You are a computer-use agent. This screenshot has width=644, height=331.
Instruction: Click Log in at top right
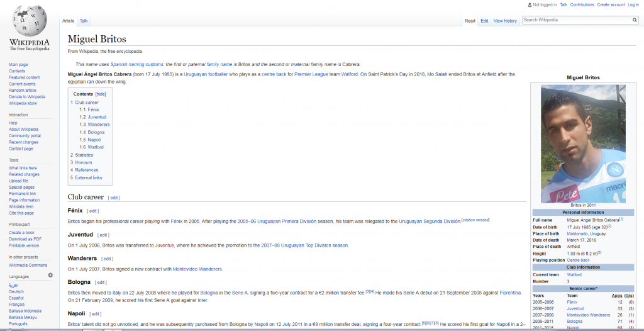(634, 4)
